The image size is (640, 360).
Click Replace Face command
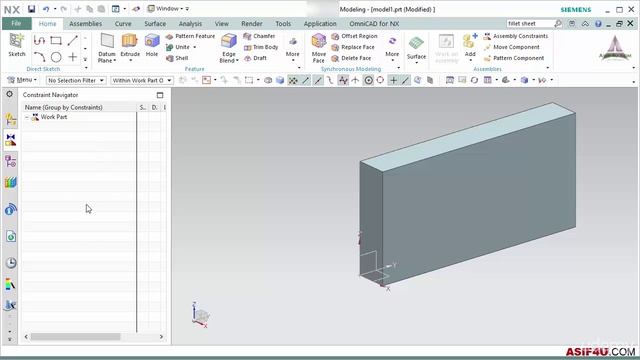tap(353, 47)
